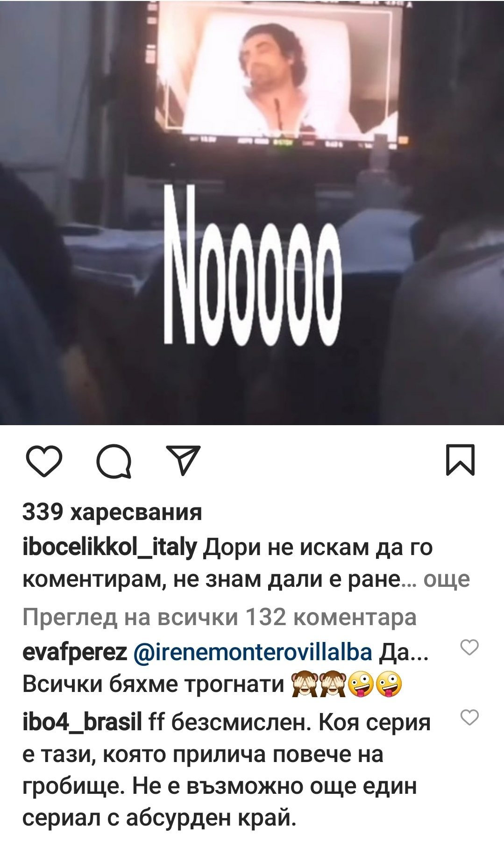Open @irenemonterovillalba mention link
The height and width of the screenshot is (855, 504).
pos(253,652)
